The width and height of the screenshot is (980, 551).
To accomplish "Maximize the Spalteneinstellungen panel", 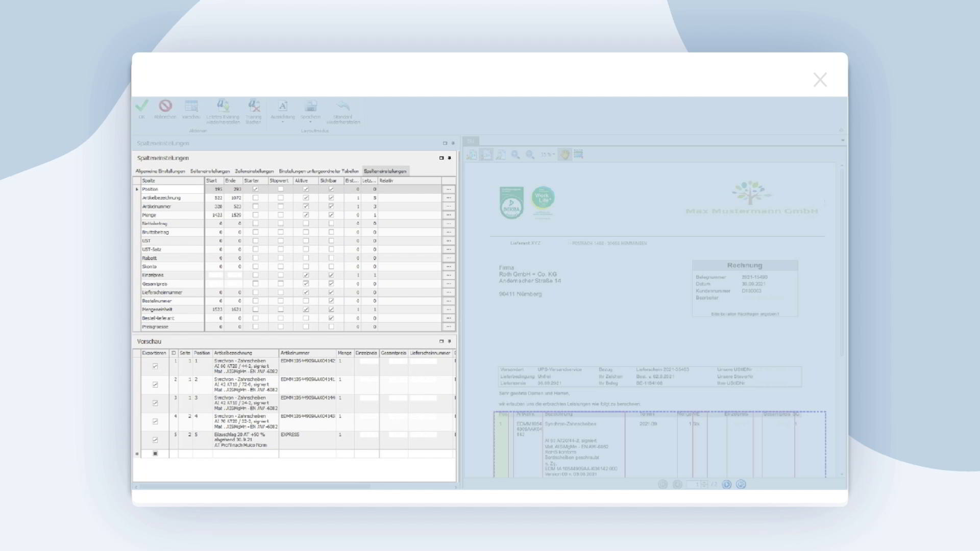I will pos(442,158).
